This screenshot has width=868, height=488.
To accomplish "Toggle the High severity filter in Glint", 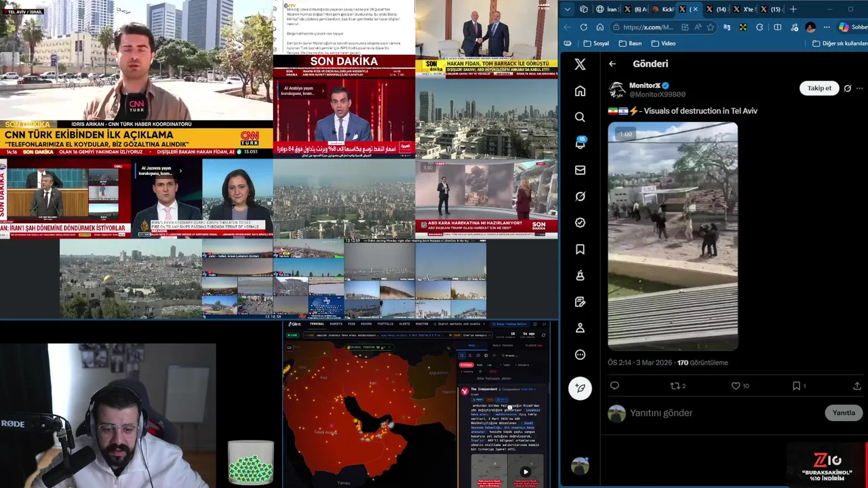I will (x=479, y=365).
